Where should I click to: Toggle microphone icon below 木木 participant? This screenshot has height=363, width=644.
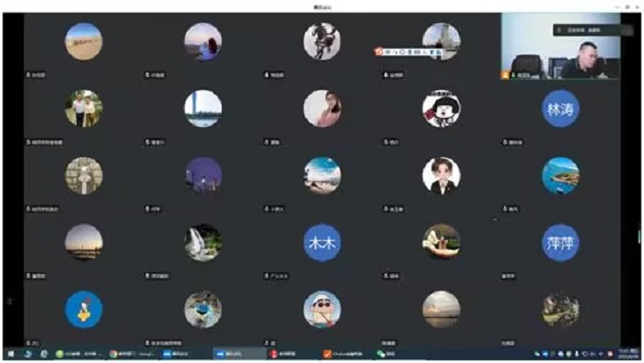tap(267, 276)
